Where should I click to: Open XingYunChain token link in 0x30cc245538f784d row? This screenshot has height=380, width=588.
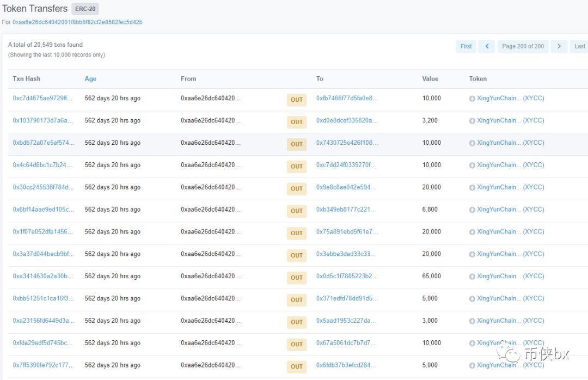(510, 187)
